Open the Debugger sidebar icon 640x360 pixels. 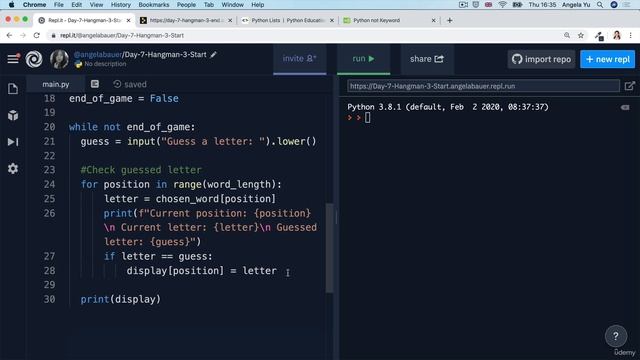[x=13, y=142]
